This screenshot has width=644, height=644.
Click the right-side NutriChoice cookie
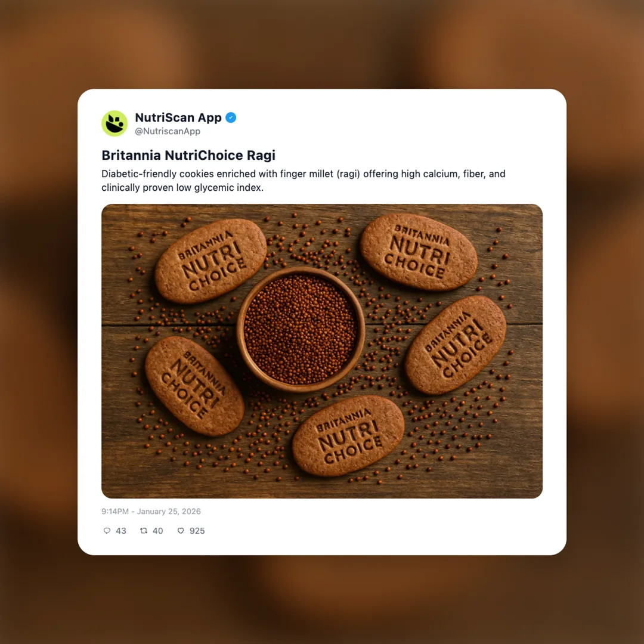(456, 345)
